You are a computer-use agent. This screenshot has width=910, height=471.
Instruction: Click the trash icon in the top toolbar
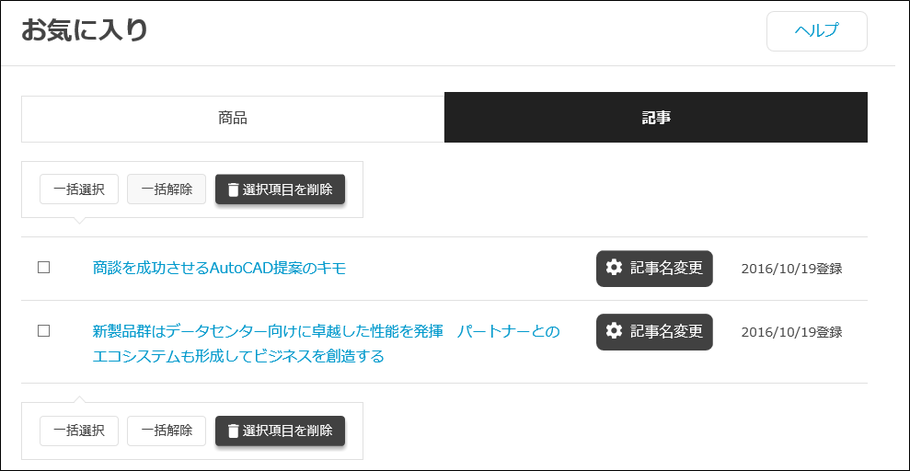click(x=233, y=190)
